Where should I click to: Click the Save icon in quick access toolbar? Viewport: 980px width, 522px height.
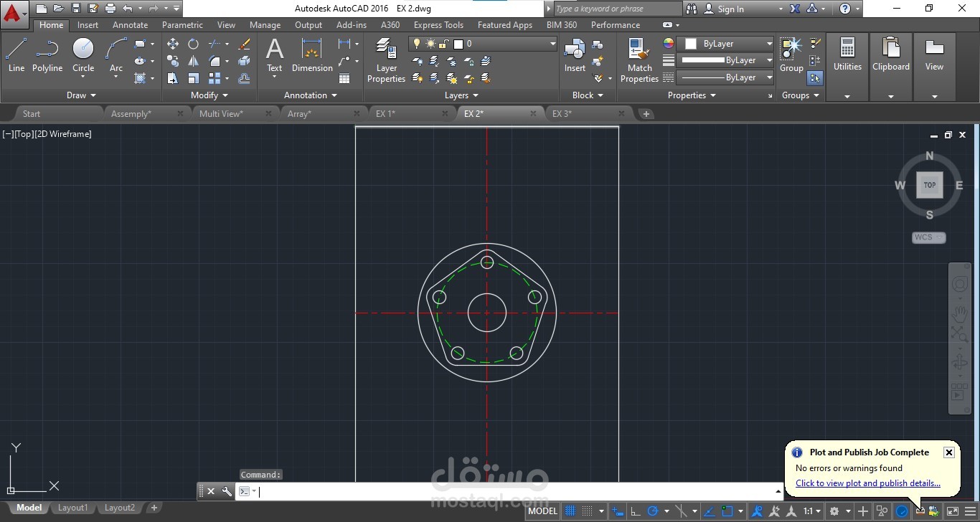click(76, 9)
